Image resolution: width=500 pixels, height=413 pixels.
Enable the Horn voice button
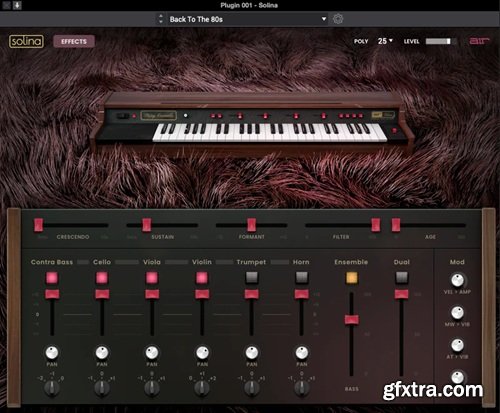(x=302, y=277)
